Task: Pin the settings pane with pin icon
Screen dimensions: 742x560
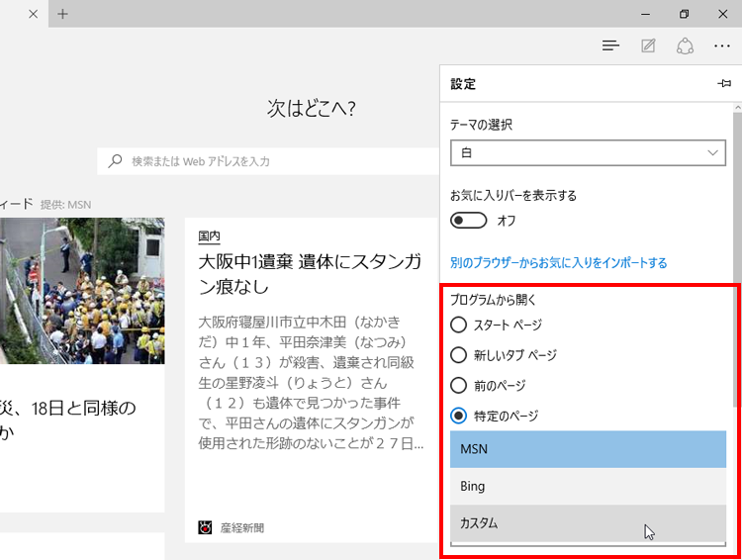Action: point(723,84)
